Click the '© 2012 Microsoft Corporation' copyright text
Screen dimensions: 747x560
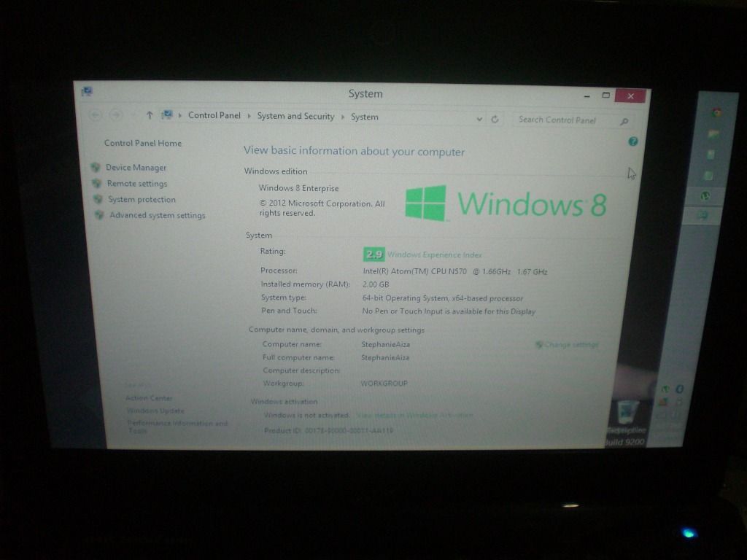tap(322, 208)
